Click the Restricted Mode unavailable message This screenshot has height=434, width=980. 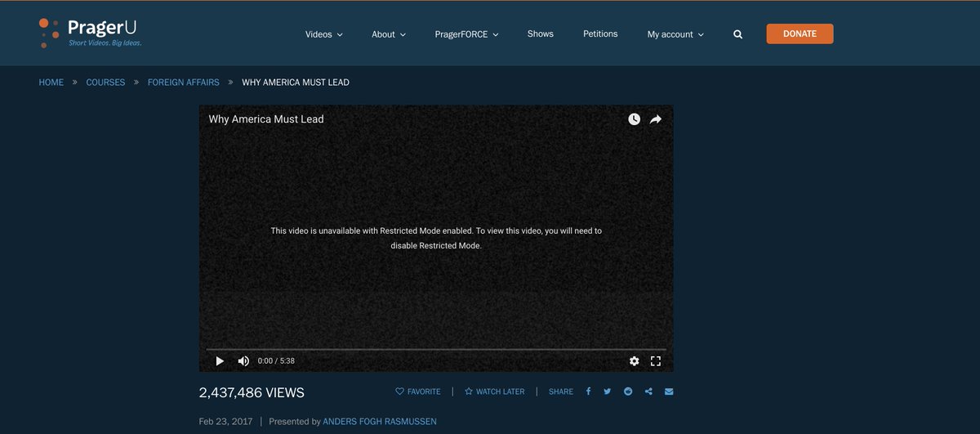(x=436, y=238)
